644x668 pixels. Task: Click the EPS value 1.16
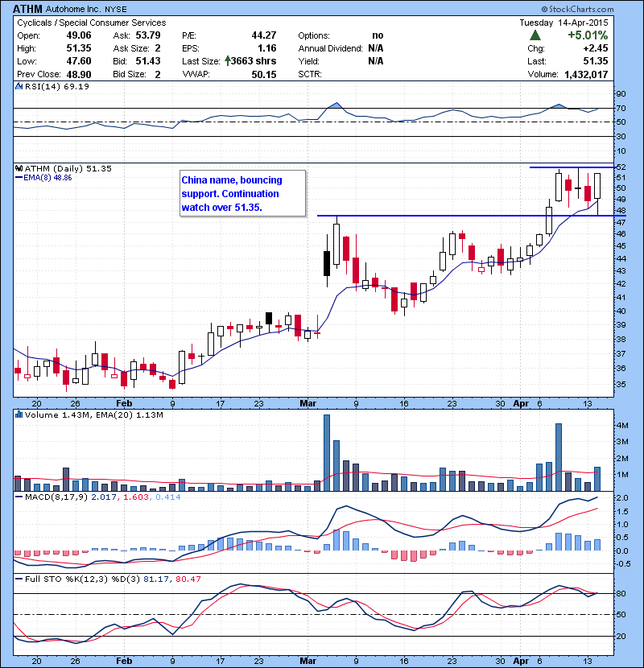tap(266, 48)
